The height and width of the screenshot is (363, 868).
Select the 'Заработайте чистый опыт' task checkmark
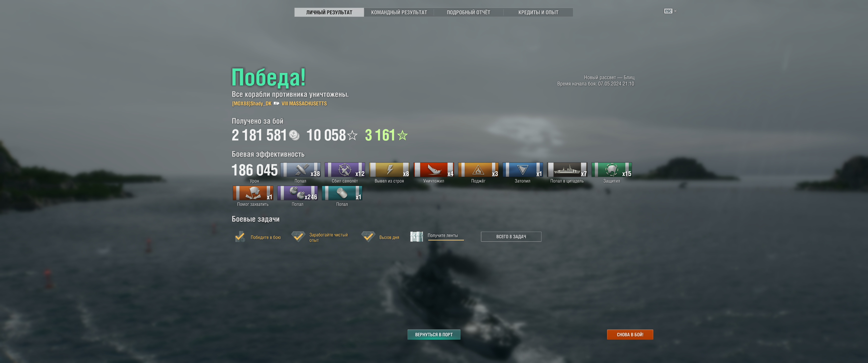point(298,236)
